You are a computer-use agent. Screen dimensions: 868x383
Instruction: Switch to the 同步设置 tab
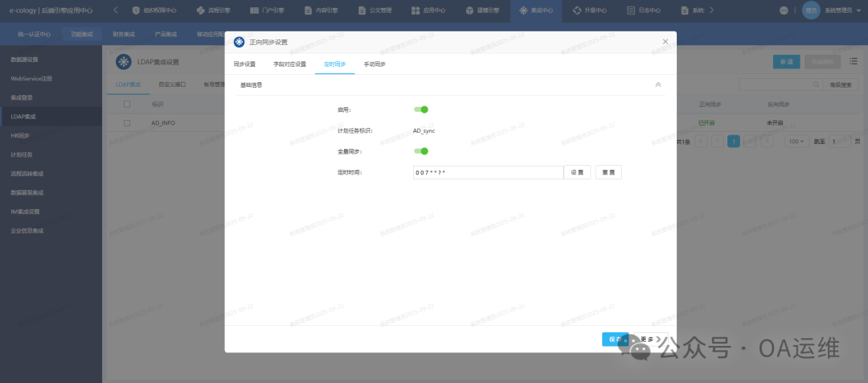click(244, 64)
